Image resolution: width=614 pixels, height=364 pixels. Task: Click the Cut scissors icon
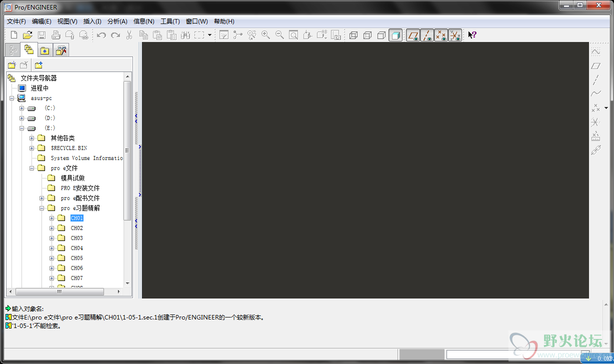(129, 35)
